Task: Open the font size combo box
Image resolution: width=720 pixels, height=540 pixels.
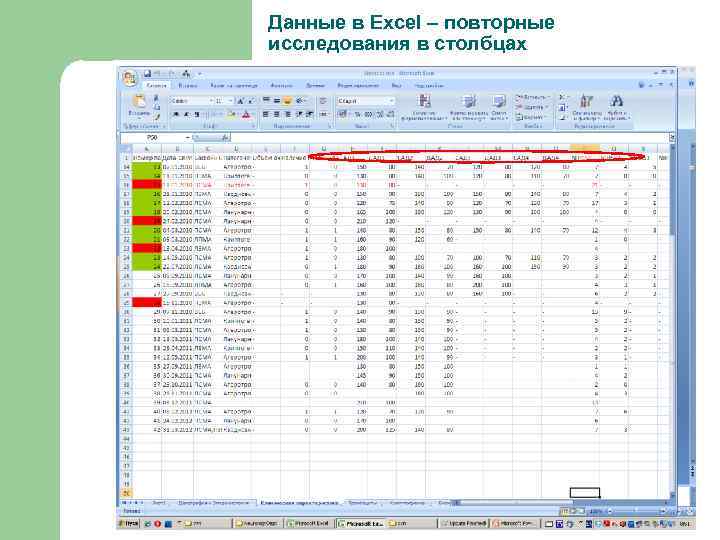Action: pos(225,101)
